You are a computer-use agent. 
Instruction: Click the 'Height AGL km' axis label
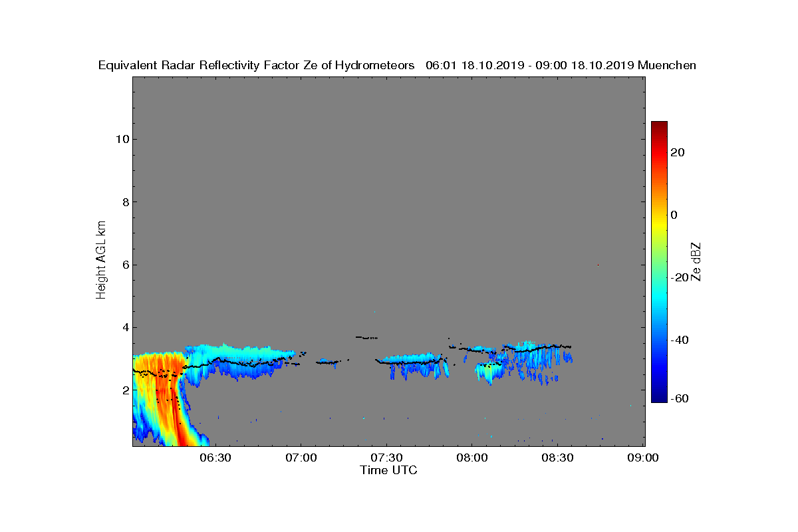[101, 261]
